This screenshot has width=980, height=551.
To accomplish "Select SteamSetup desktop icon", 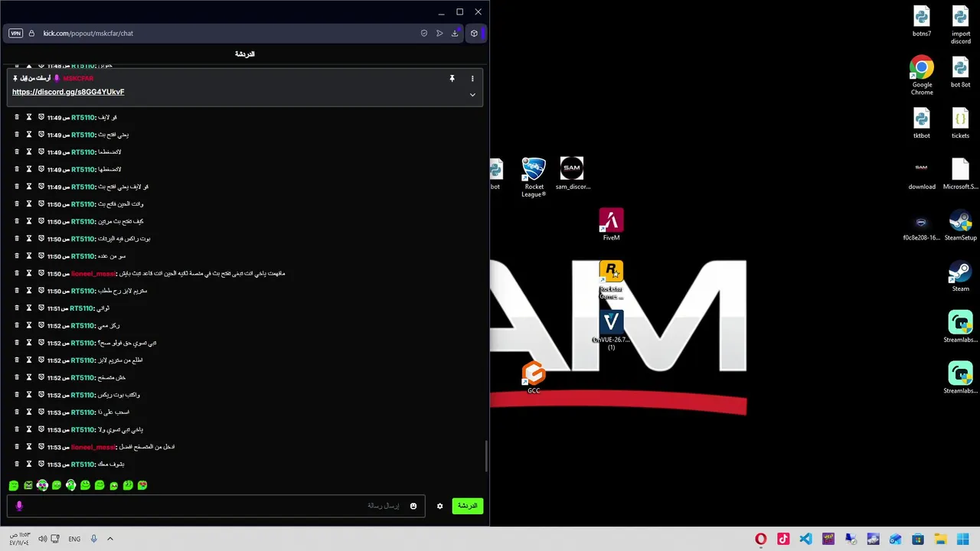I will (x=960, y=226).
